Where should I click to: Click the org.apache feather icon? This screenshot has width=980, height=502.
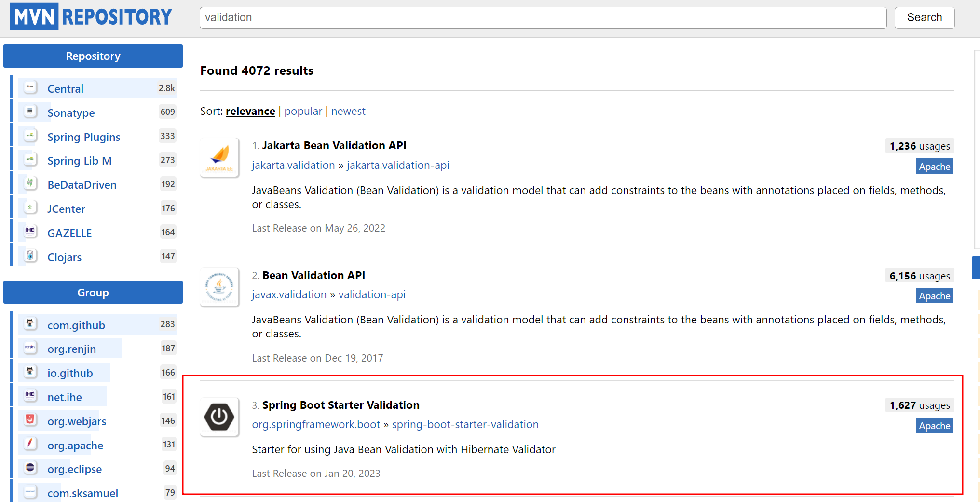(x=30, y=444)
